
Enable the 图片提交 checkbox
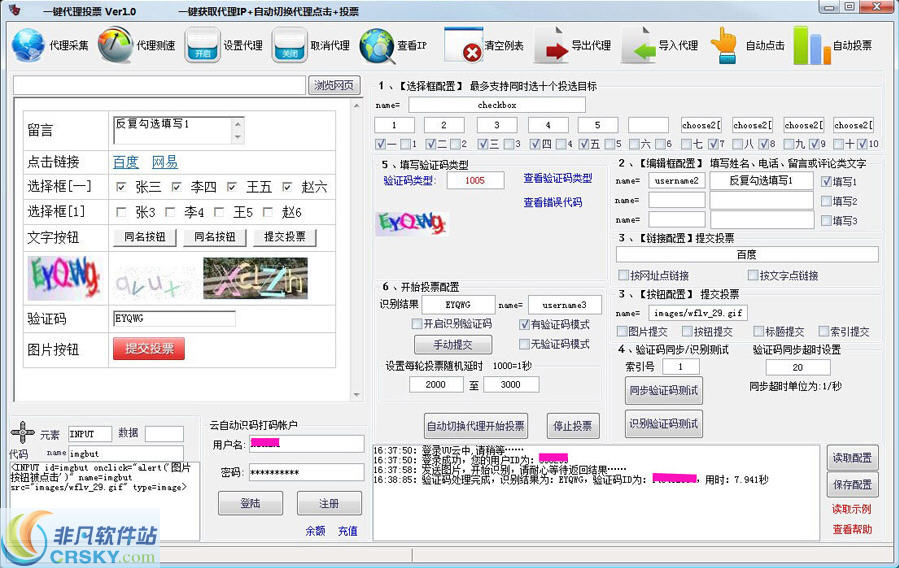pyautogui.click(x=622, y=331)
